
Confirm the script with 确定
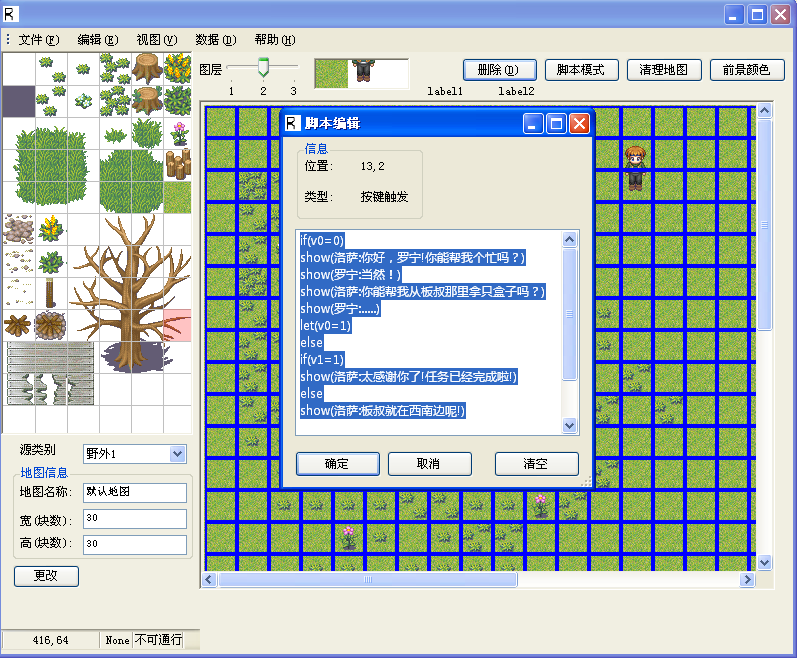pyautogui.click(x=338, y=464)
